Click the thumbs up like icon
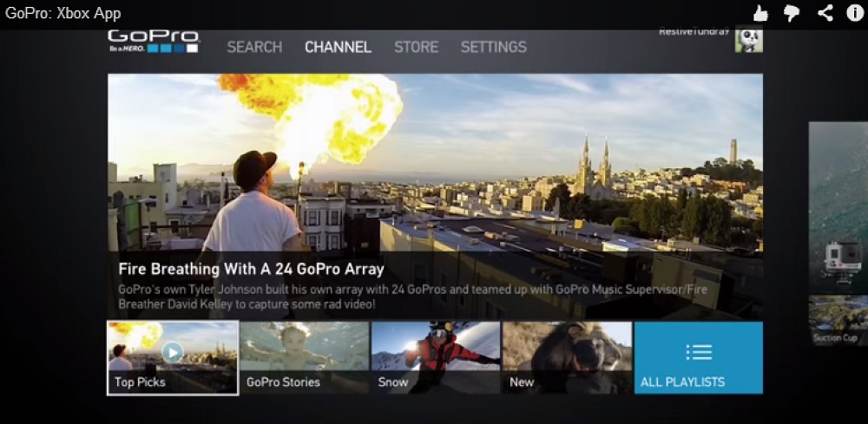Image resolution: width=868 pixels, height=424 pixels. (x=760, y=13)
